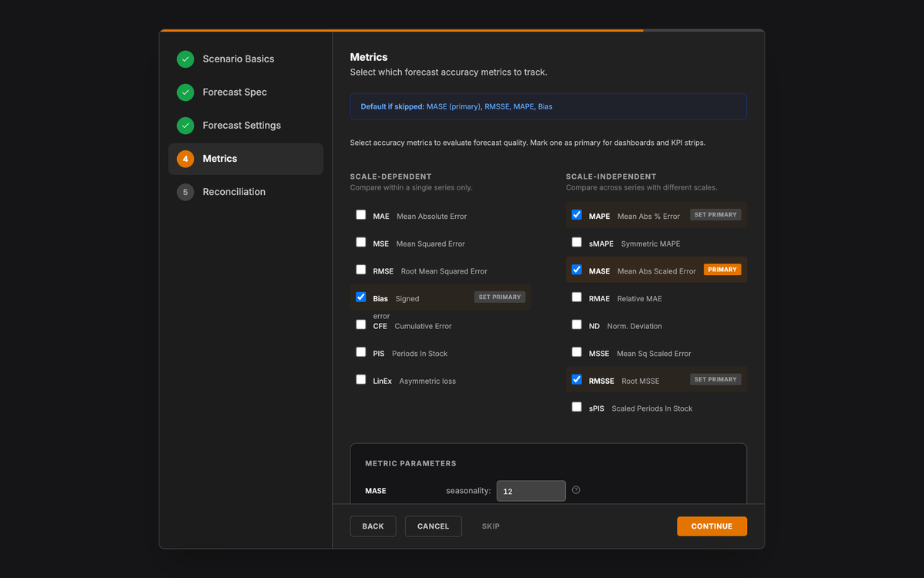Uncheck the Bias Signed checkbox
Image resolution: width=924 pixels, height=578 pixels.
tap(361, 297)
